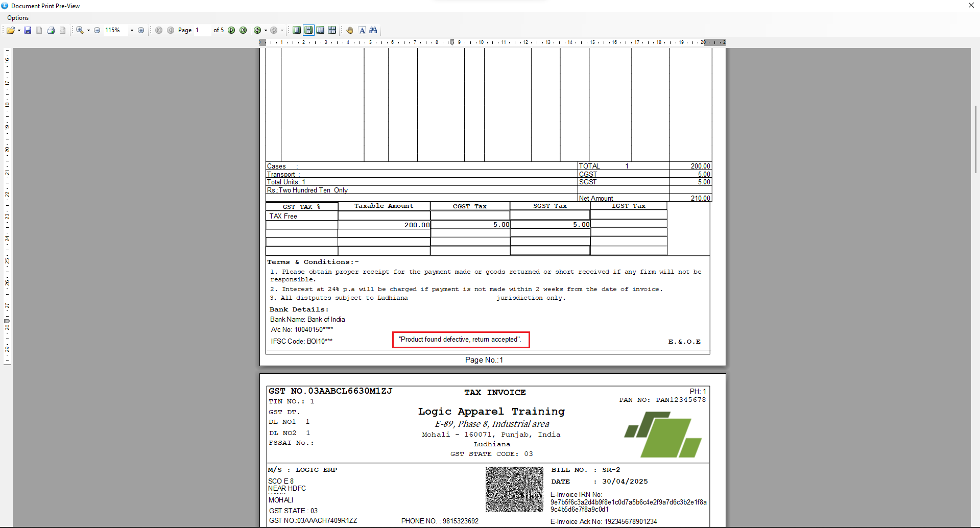Expand the 115% zoom level dropdown
This screenshot has width=980, height=528.
pyautogui.click(x=132, y=30)
